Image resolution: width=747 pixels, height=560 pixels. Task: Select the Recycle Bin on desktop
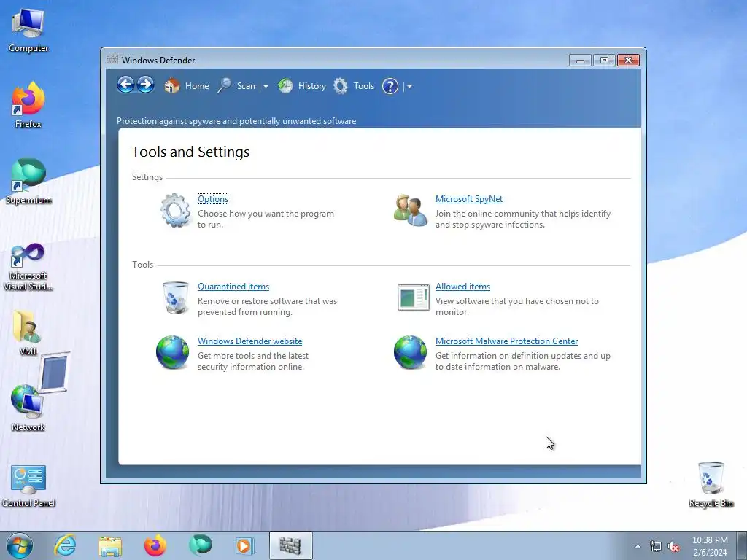coord(711,485)
